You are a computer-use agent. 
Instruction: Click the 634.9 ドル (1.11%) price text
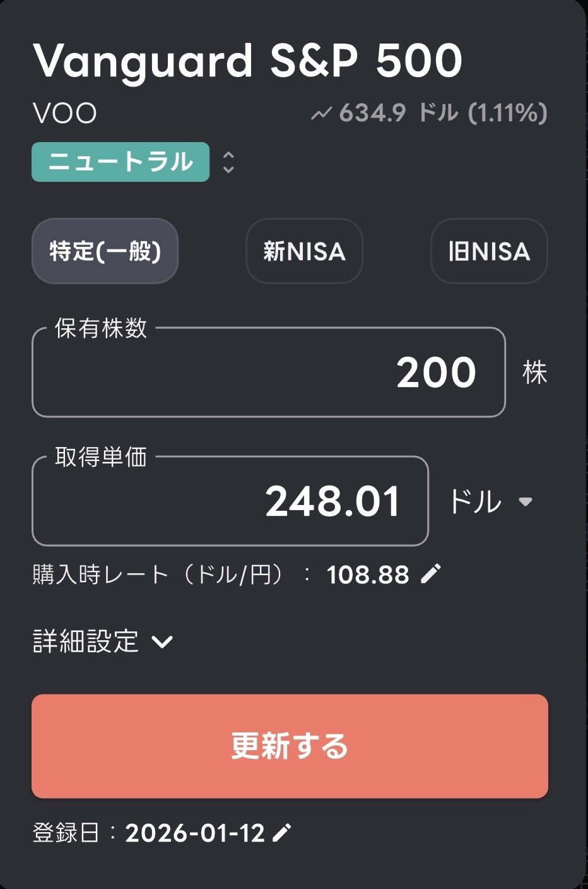click(443, 114)
